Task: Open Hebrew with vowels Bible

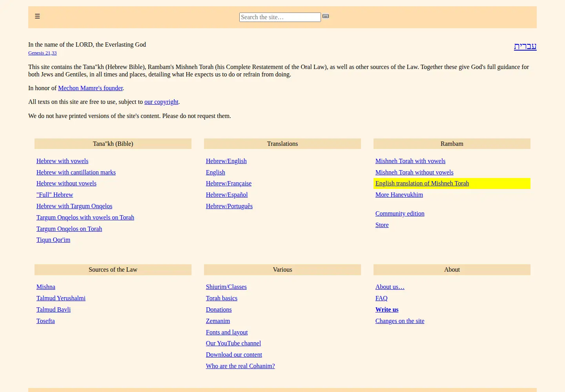Action: (62, 161)
